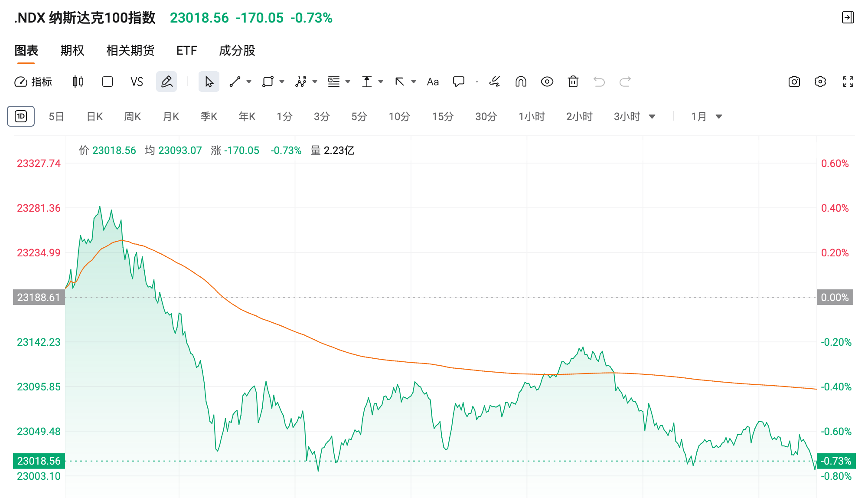Viewport: 868px width, 498px height.
Task: Open chart settings gear icon
Action: (820, 82)
